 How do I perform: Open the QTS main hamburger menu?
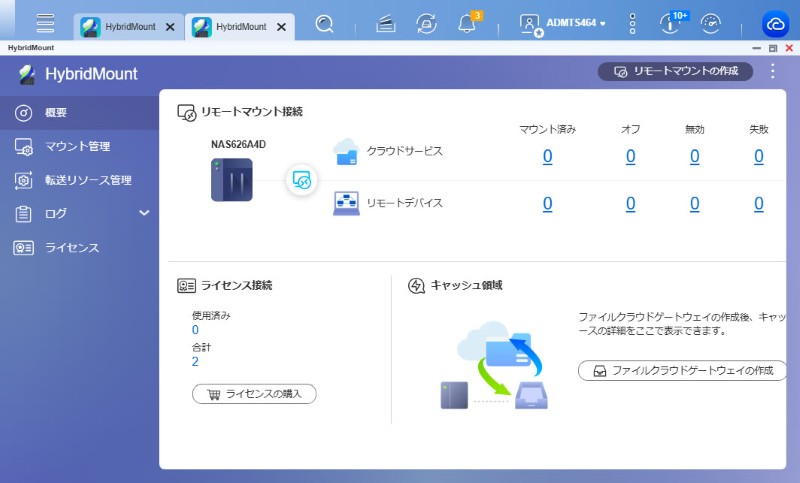pyautogui.click(x=44, y=24)
